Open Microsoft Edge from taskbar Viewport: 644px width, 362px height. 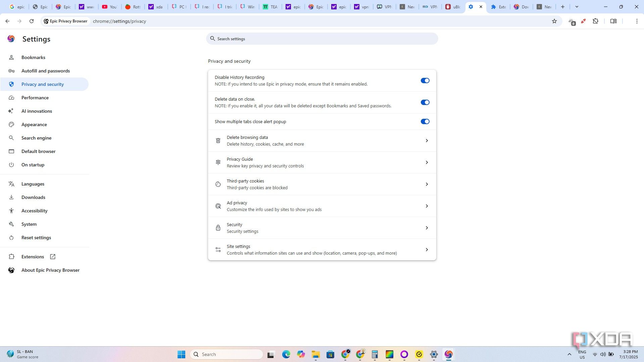pos(286,354)
